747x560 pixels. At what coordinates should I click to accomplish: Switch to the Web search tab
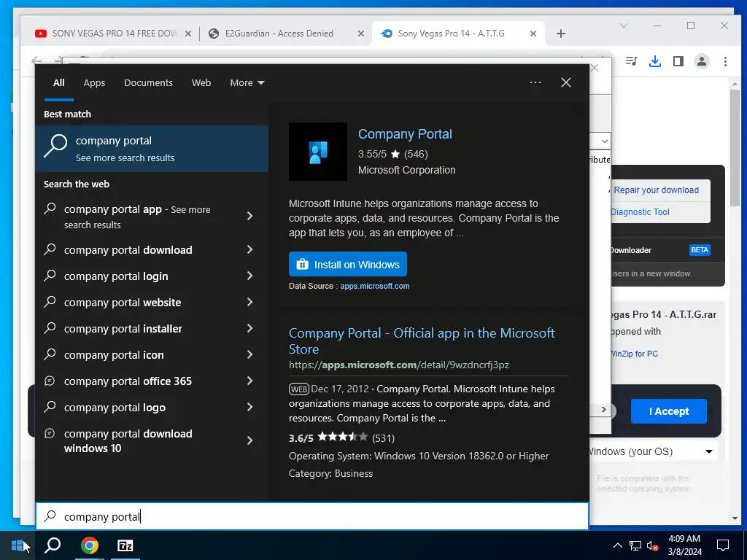pos(201,83)
